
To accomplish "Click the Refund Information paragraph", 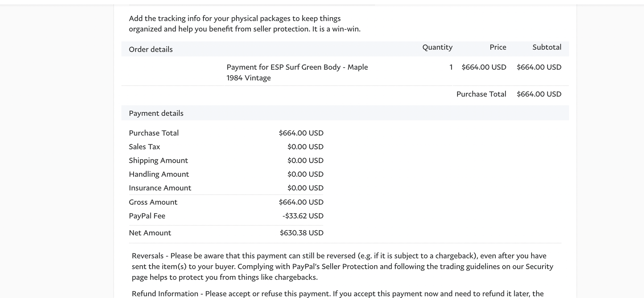I will [x=337, y=294].
